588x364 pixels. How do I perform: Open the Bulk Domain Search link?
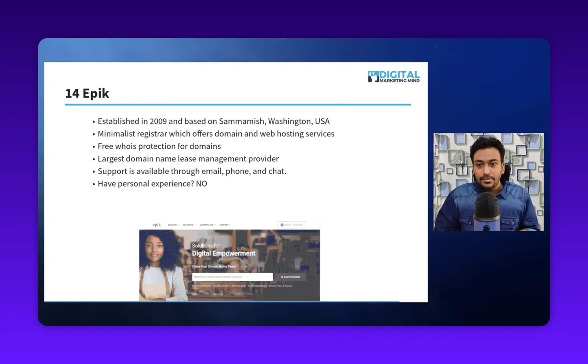(x=201, y=286)
